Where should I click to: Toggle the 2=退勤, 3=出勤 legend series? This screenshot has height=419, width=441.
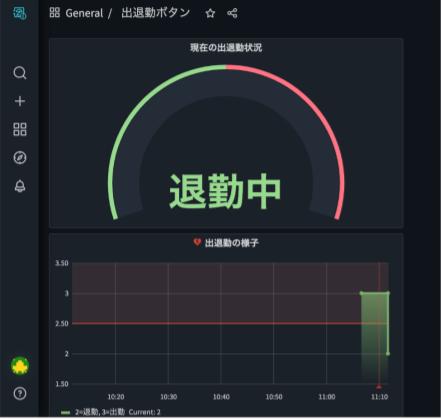pos(100,412)
